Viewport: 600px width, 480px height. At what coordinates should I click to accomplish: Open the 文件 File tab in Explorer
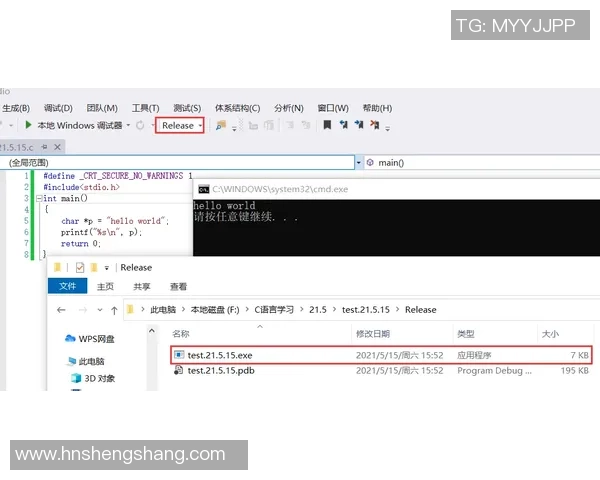click(x=68, y=286)
